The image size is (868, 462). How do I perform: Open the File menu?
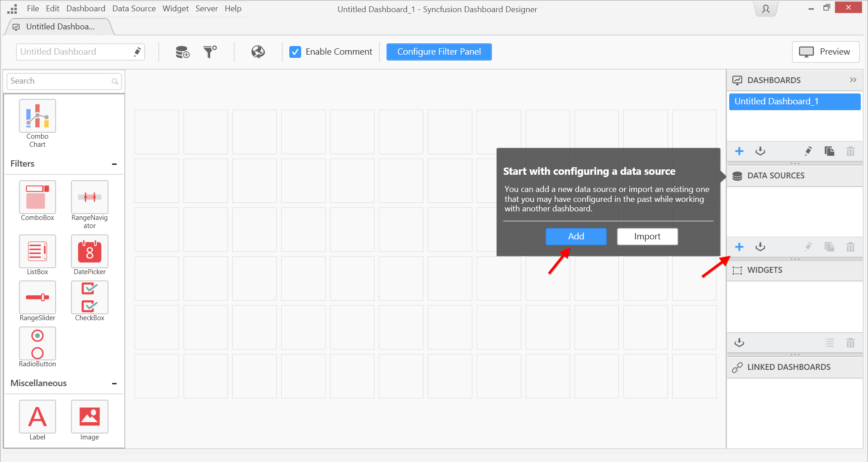(x=33, y=9)
